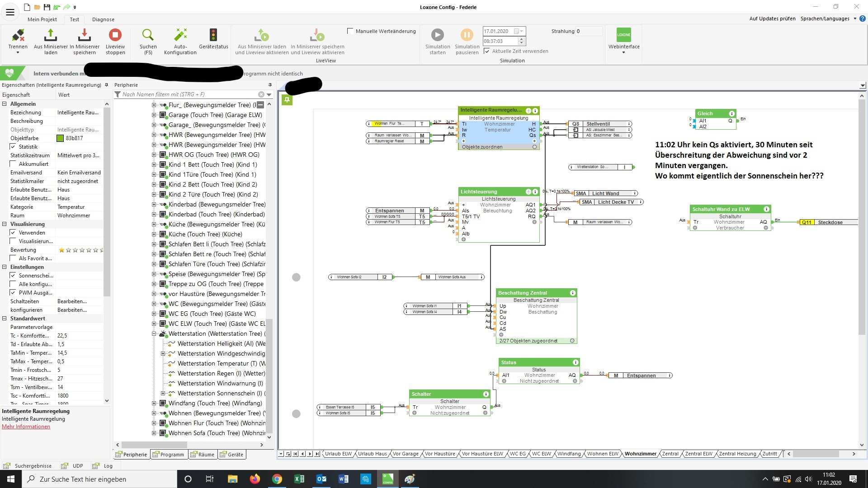The width and height of the screenshot is (868, 488).
Task: Click the Objektfarbe green color swatch
Action: pos(60,138)
